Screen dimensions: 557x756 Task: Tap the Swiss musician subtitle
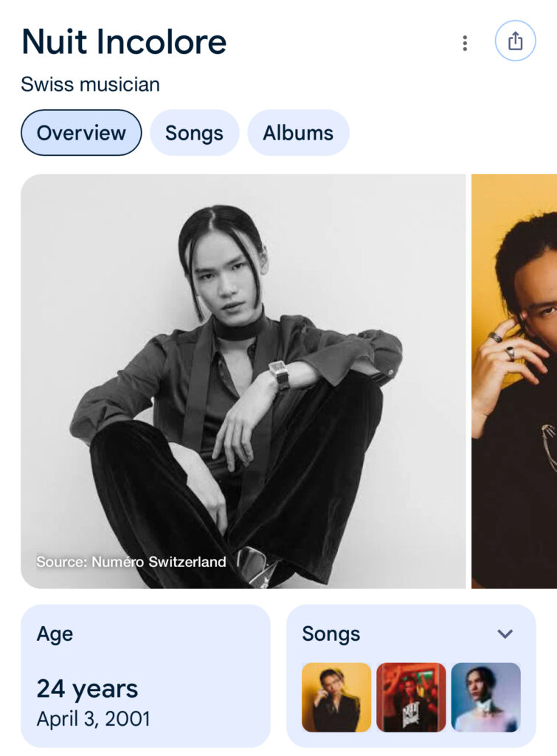coord(90,84)
